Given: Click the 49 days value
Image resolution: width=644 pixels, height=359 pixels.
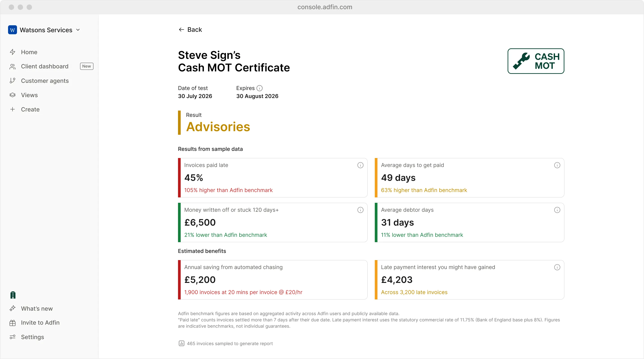Looking at the screenshot, I should click(398, 178).
